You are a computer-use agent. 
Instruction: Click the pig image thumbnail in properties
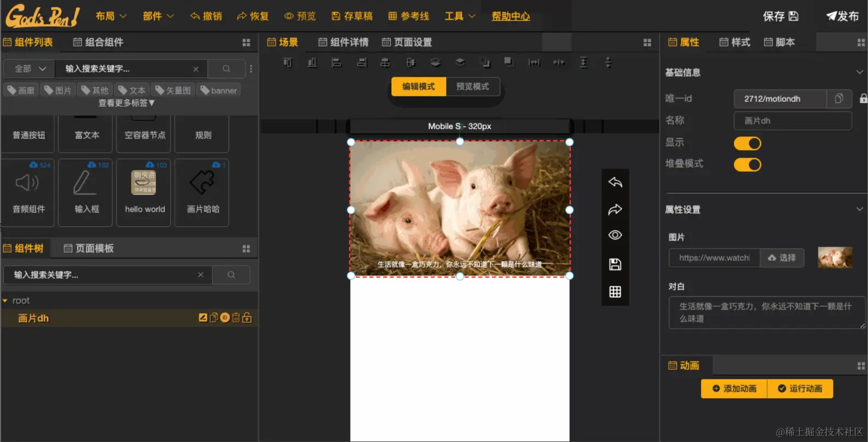click(x=835, y=257)
